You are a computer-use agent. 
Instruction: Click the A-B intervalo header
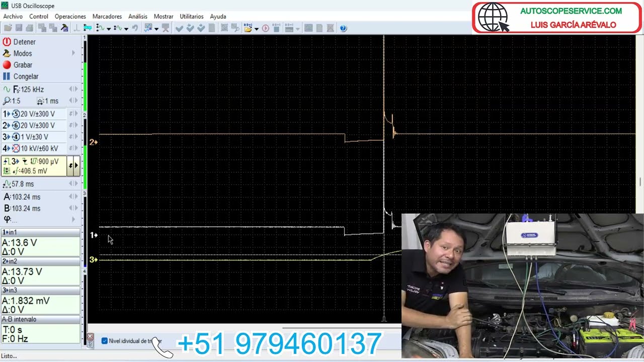(x=40, y=319)
